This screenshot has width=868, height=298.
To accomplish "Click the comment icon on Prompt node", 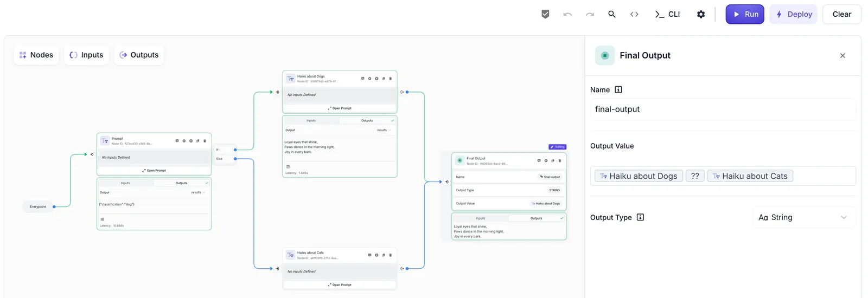I will tap(177, 141).
